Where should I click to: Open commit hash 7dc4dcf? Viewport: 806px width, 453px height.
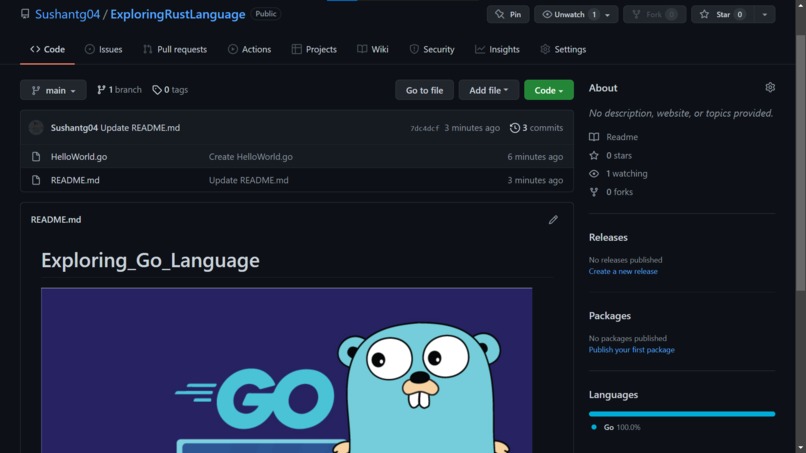424,128
